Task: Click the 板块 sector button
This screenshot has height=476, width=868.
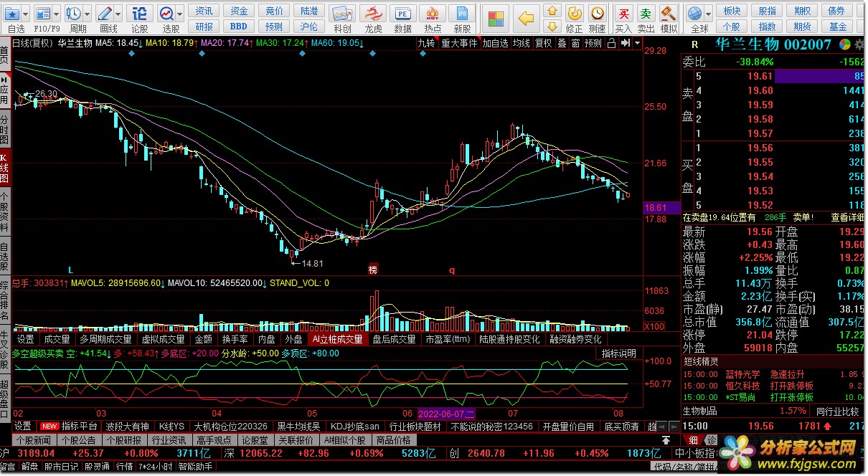Action: coord(732,11)
